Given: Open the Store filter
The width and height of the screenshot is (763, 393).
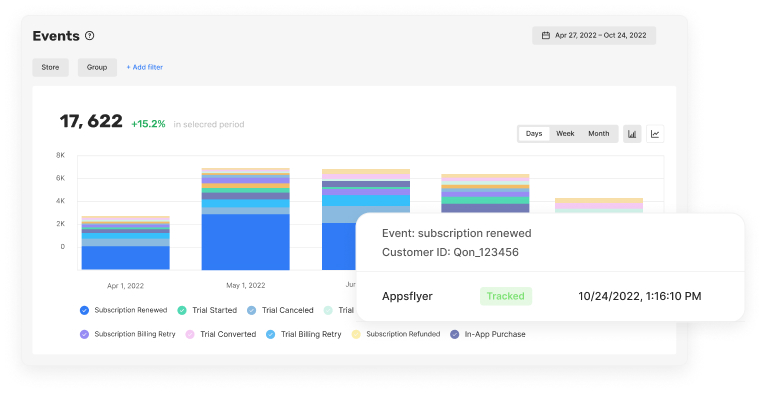Looking at the screenshot, I should [50, 67].
